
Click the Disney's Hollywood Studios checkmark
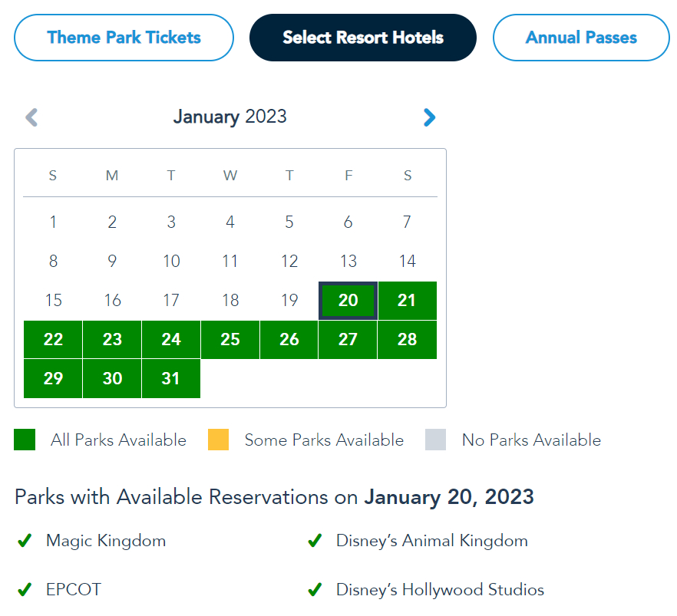[315, 590]
